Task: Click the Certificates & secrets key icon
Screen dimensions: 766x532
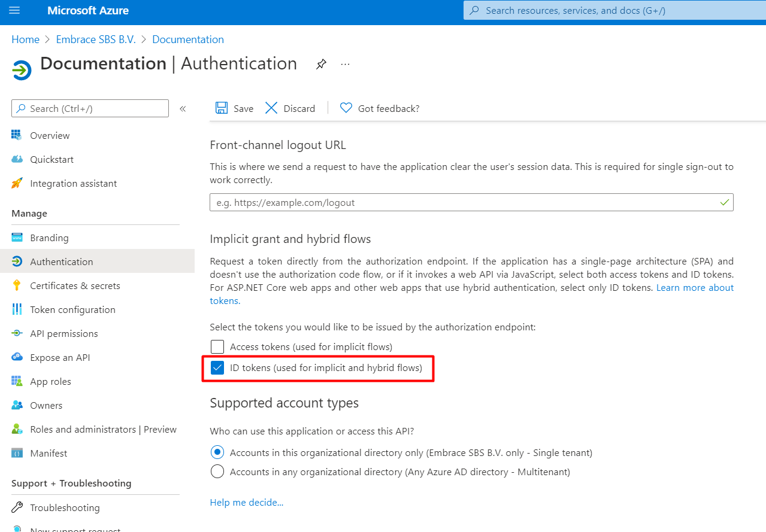Action: [17, 285]
